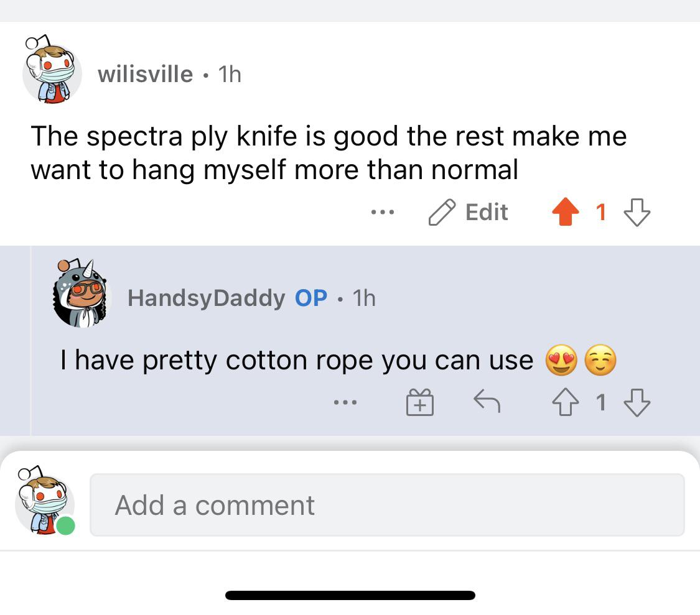
Task: Open the overflow menu on wilisville's comment
Action: (383, 212)
